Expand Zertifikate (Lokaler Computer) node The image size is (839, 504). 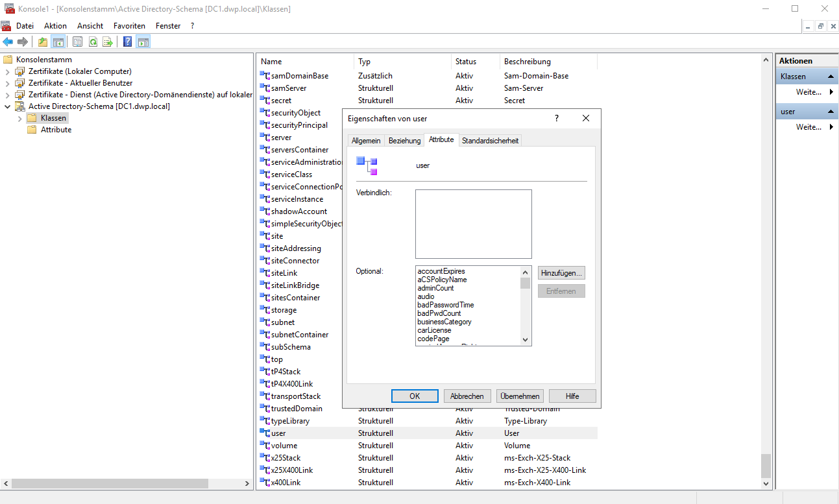tap(8, 71)
